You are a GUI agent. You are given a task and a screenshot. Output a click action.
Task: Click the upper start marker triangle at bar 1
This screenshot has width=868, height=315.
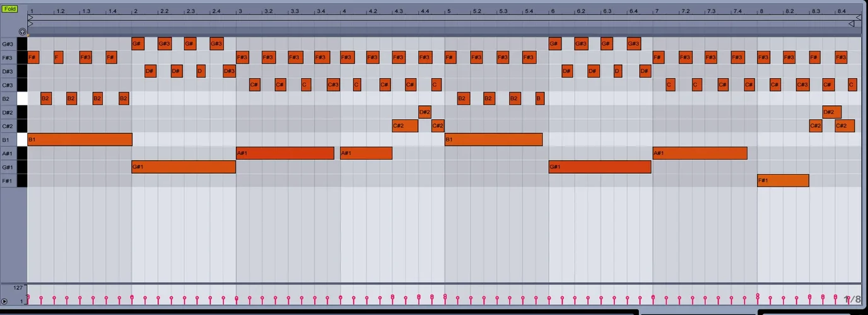[x=30, y=18]
